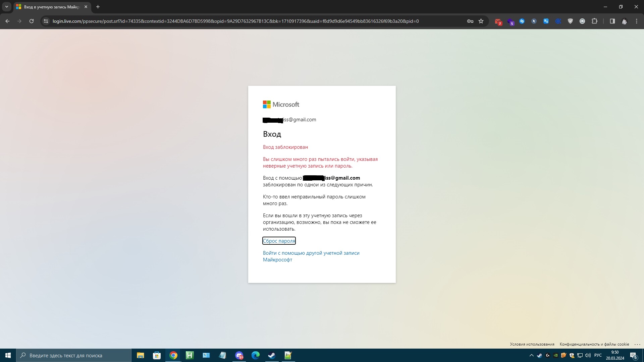Open the round robot-face extension

582,21
